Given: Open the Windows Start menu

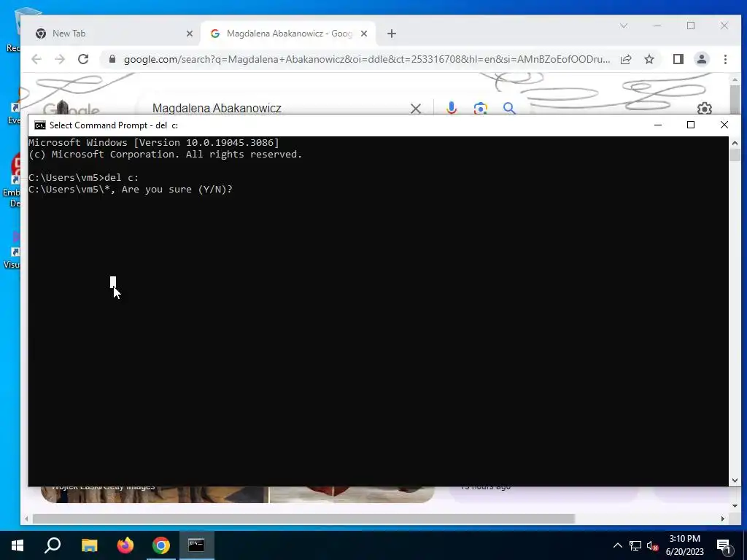Looking at the screenshot, I should (18, 545).
